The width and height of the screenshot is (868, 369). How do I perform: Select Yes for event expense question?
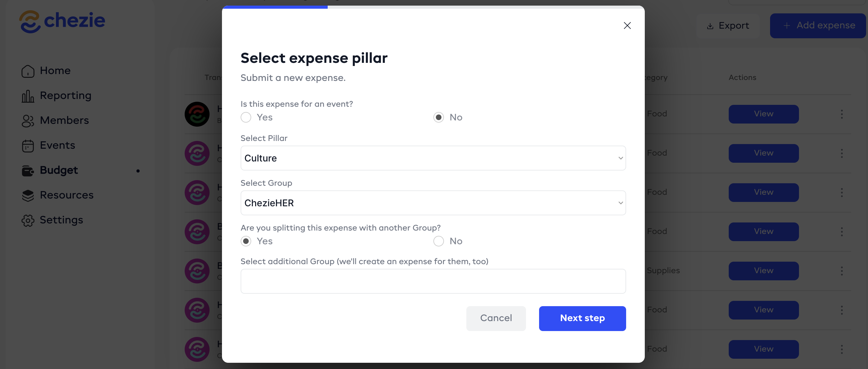[246, 117]
